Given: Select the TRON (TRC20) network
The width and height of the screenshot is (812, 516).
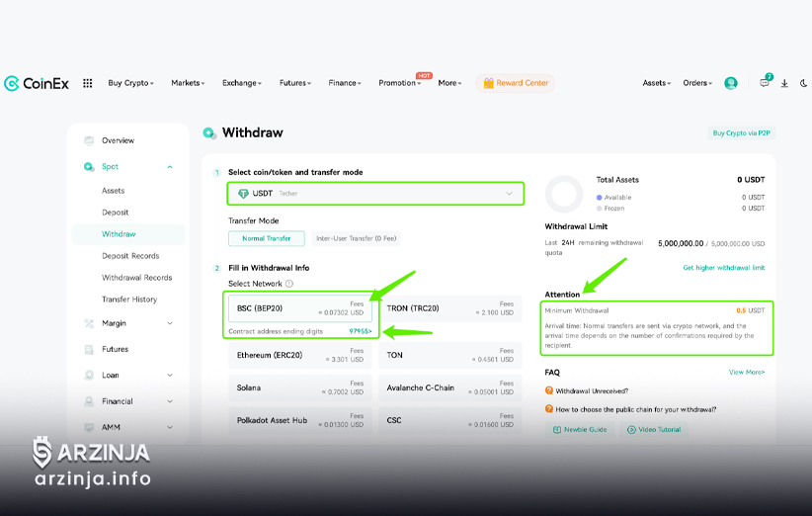Looking at the screenshot, I should point(450,308).
